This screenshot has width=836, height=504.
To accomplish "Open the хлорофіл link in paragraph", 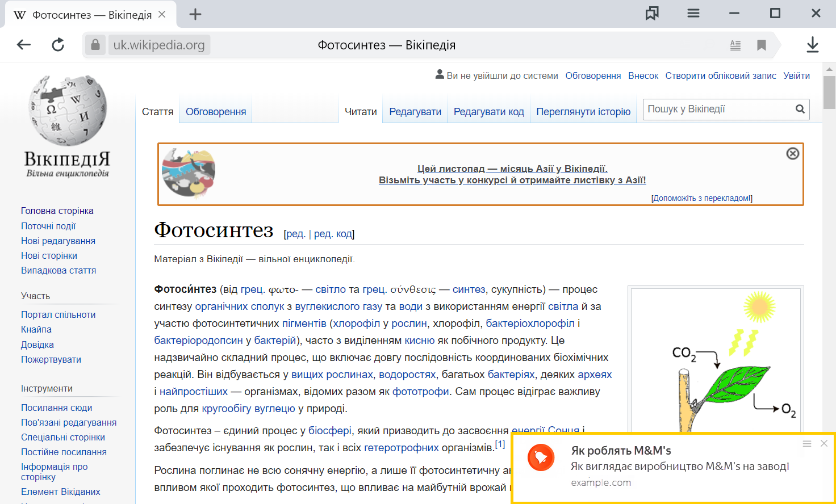I will pos(357,323).
